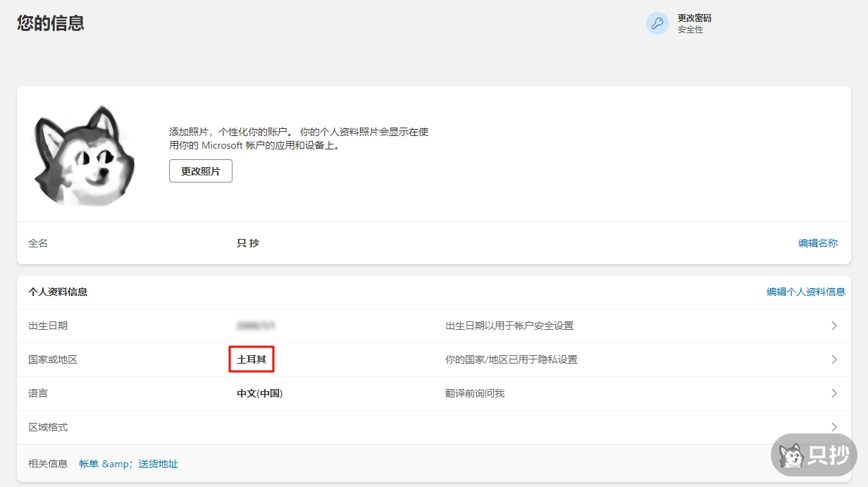
Task: Open the 送货地址 link
Action: [158, 464]
